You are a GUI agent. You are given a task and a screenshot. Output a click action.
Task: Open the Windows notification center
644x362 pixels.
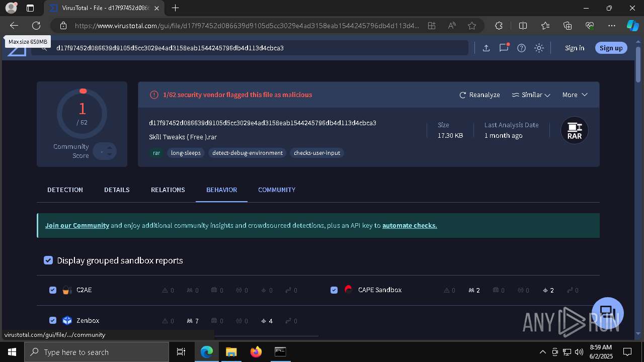627,352
